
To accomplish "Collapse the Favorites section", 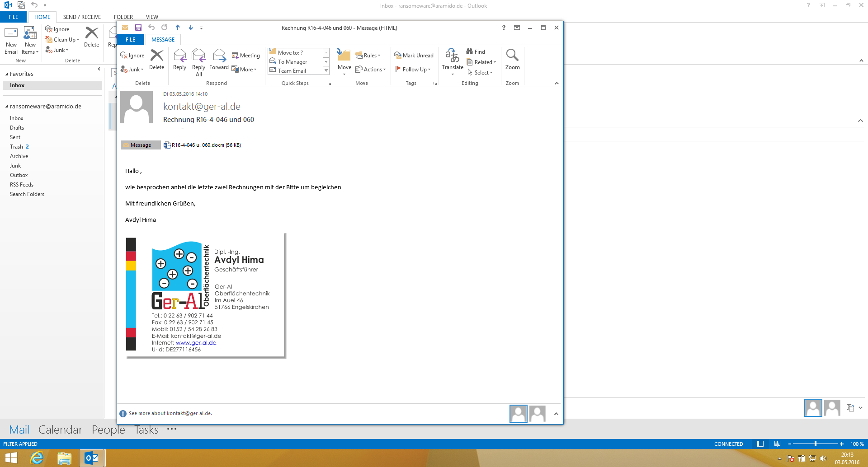I will point(7,74).
